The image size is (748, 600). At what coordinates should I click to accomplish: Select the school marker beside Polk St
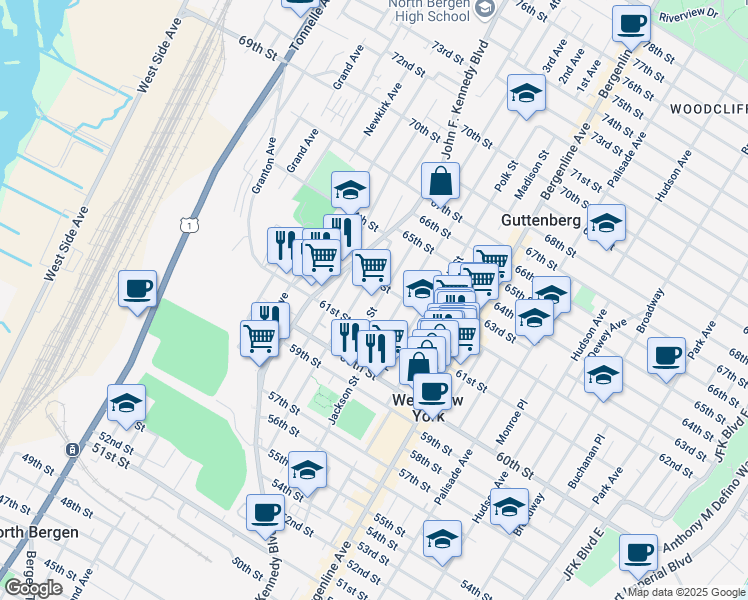tap(526, 94)
